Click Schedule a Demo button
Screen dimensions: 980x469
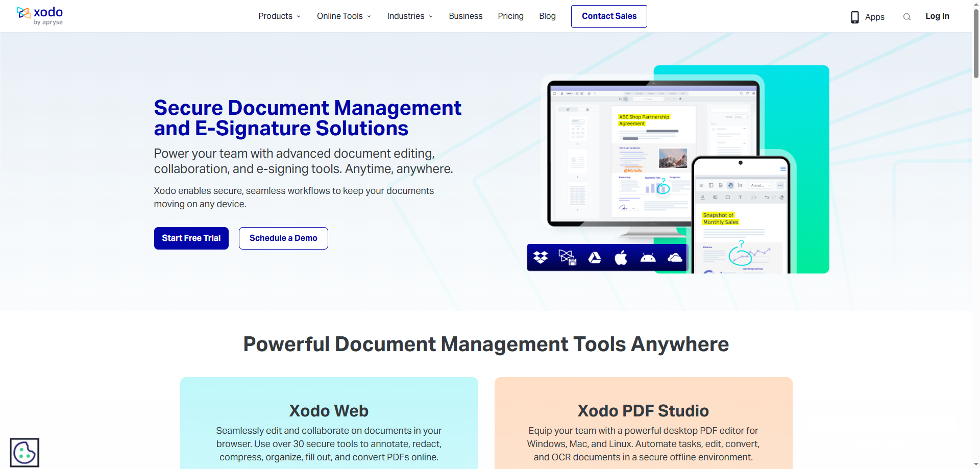[x=283, y=238]
